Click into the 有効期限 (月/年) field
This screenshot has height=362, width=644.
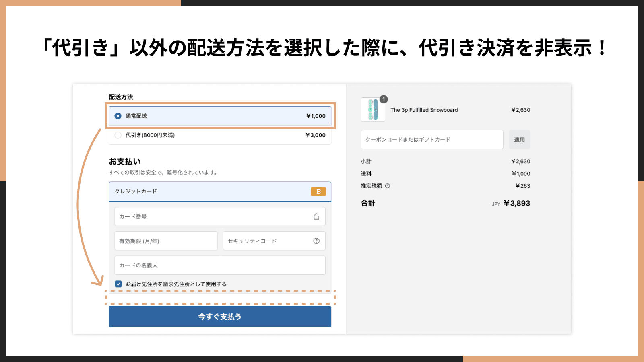[x=166, y=241]
